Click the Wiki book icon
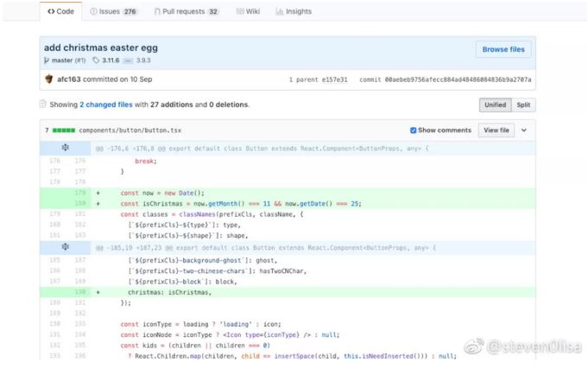Viewport: 588px width, 375px height. pos(238,12)
